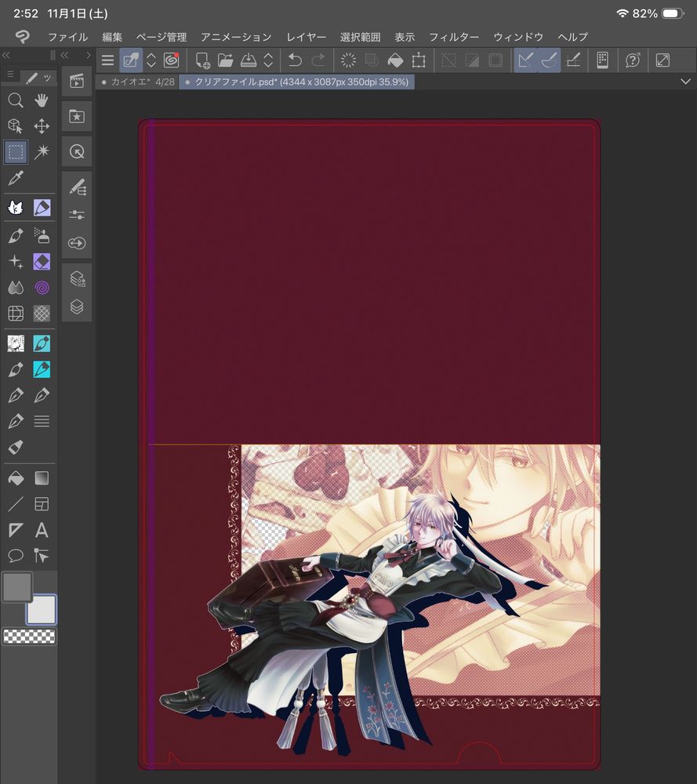Open the Tool Property sliders panel

(x=77, y=215)
